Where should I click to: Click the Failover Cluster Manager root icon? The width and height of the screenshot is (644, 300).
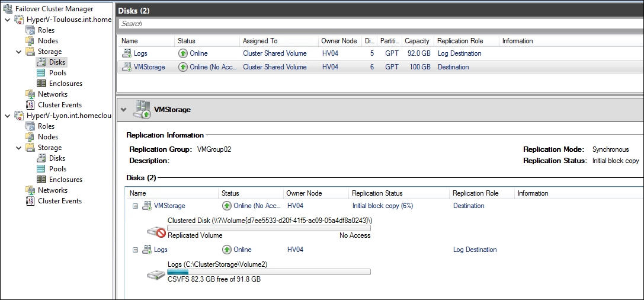tap(8, 8)
